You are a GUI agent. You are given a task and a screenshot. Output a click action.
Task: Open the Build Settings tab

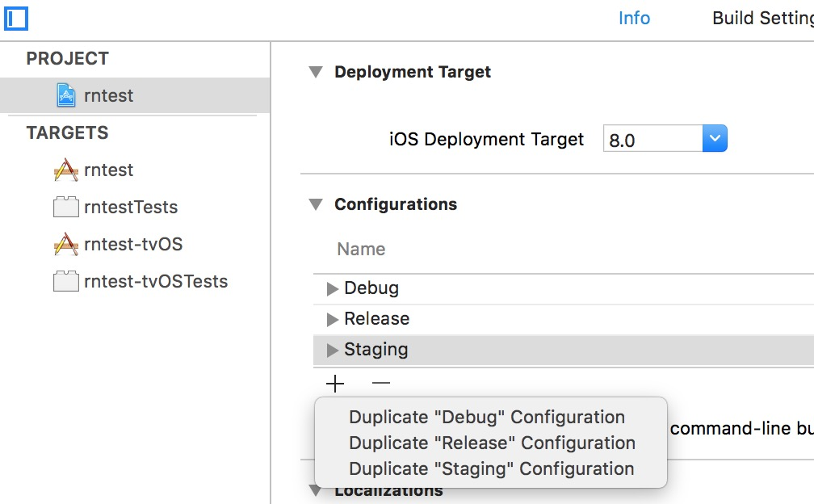pyautogui.click(x=762, y=18)
